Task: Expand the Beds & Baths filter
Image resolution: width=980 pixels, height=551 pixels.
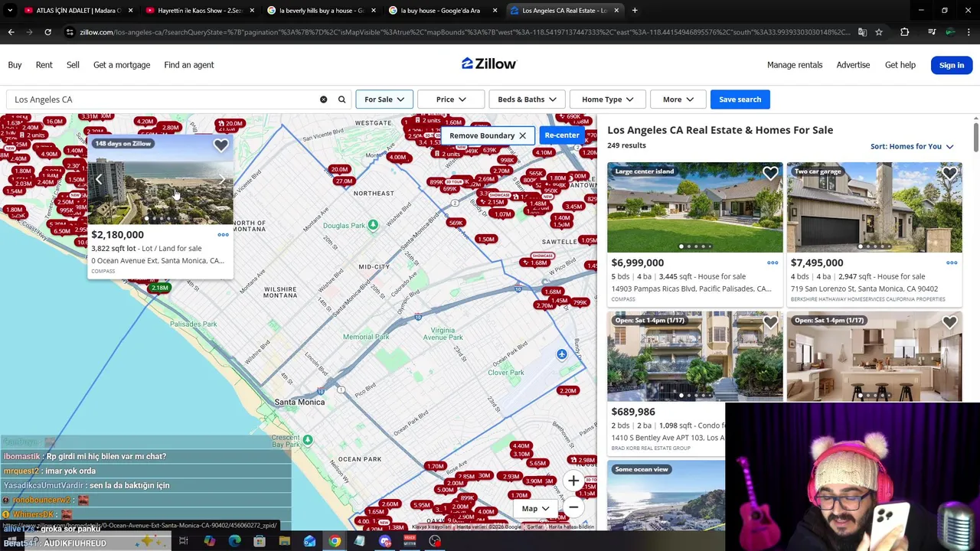Action: point(527,99)
